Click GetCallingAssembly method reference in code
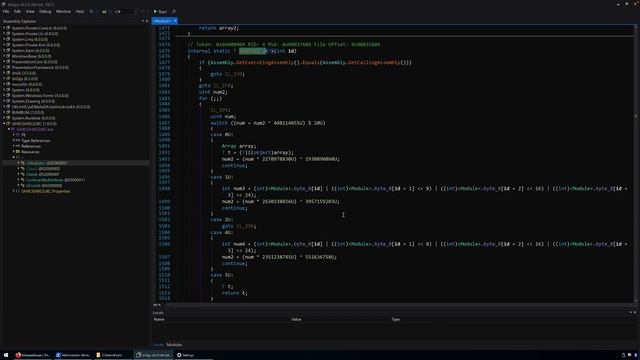Screen dimensions: 640x360 (x=374, y=62)
